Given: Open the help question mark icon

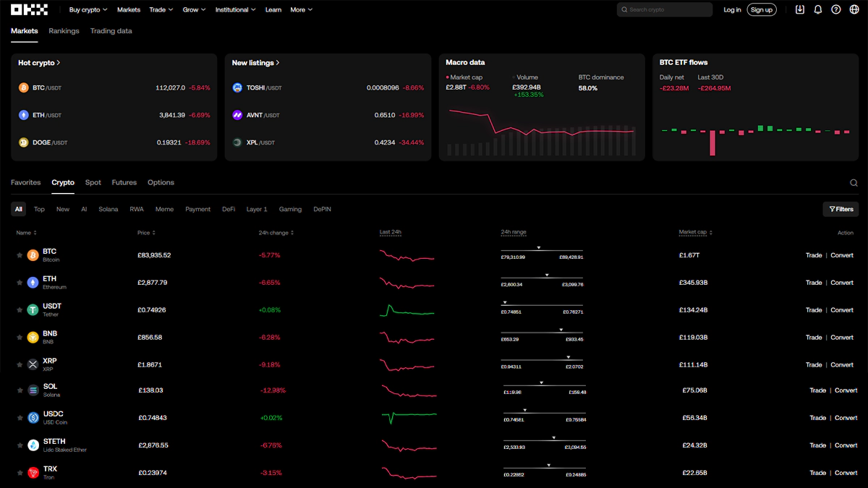Looking at the screenshot, I should (836, 9).
